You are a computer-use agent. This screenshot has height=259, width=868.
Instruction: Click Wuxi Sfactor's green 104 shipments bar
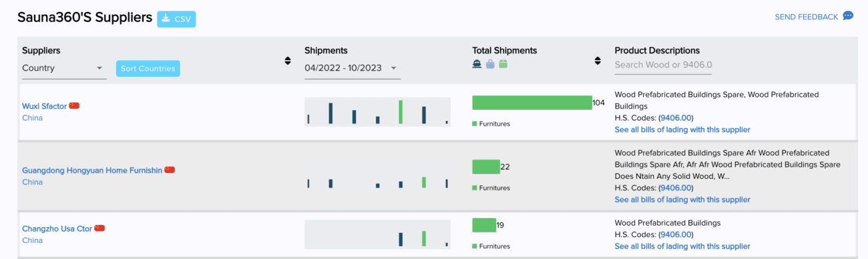[531, 103]
